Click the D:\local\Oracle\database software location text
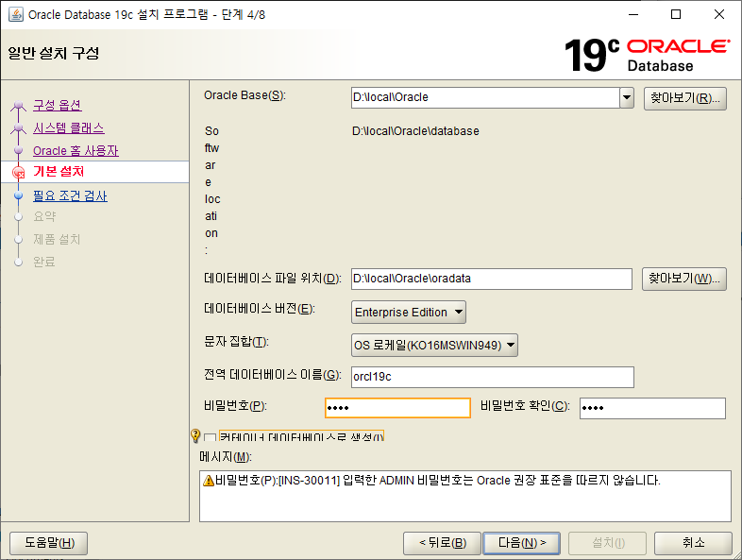This screenshot has height=560, width=742. (x=415, y=131)
